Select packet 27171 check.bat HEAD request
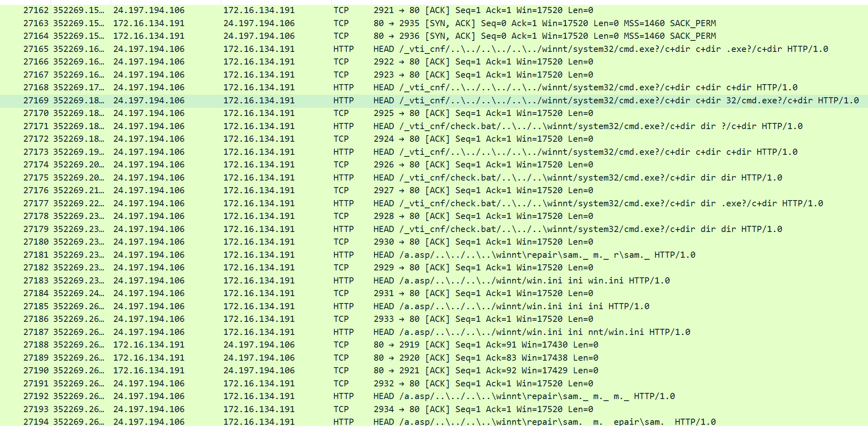 (x=434, y=126)
